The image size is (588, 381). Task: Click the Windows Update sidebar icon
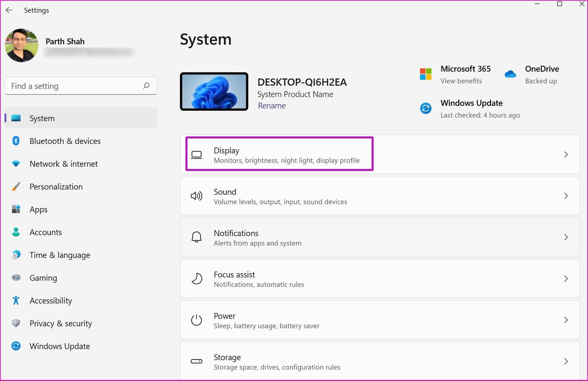click(16, 346)
